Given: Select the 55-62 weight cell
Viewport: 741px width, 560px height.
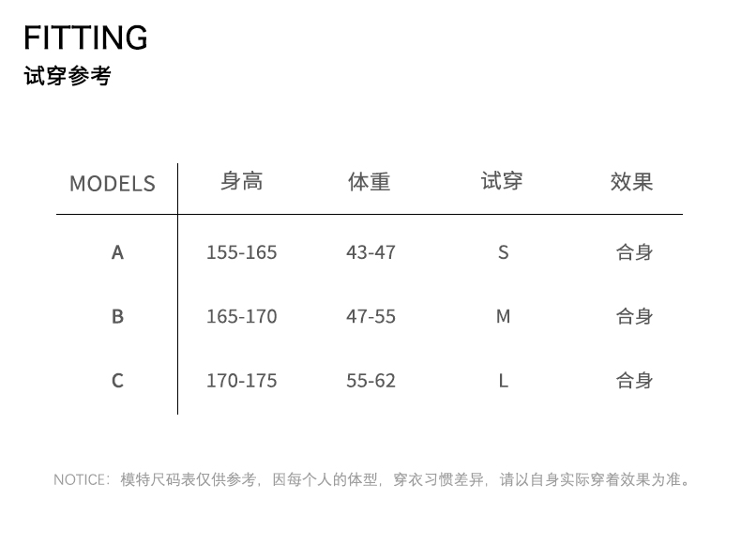Looking at the screenshot, I should pos(370,380).
